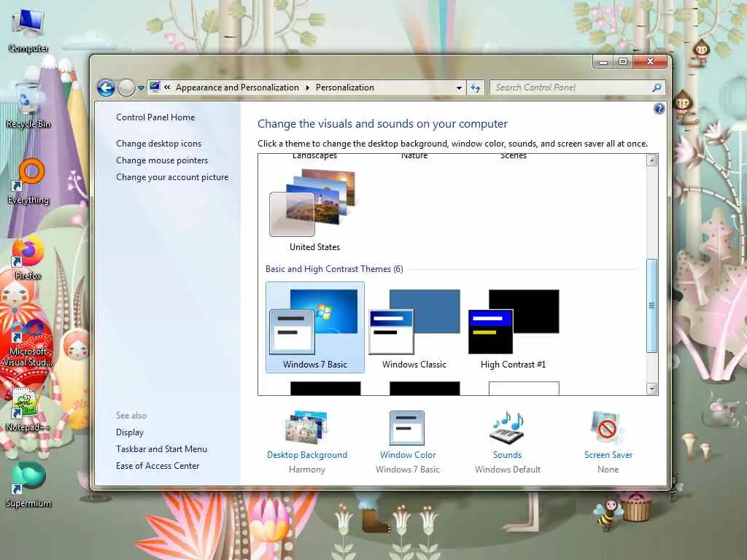The width and height of the screenshot is (747, 560).
Task: Click the Firefox desktop shortcut
Action: pyautogui.click(x=28, y=257)
